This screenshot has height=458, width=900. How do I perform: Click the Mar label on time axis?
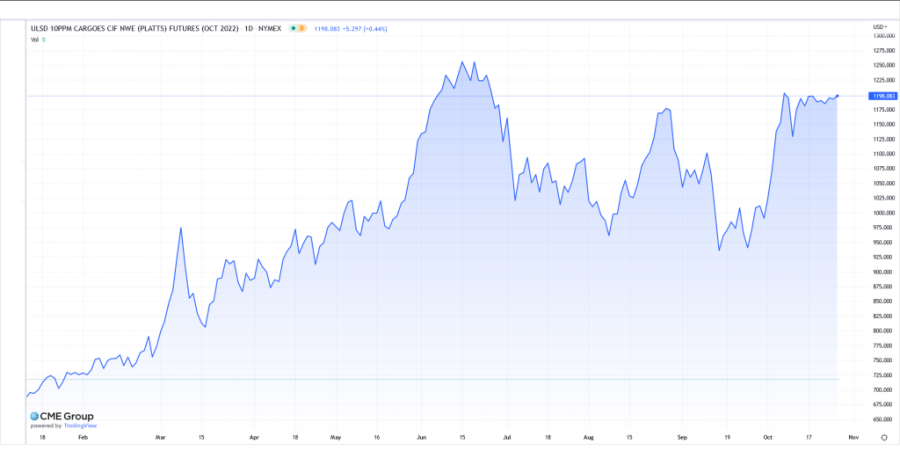click(160, 437)
